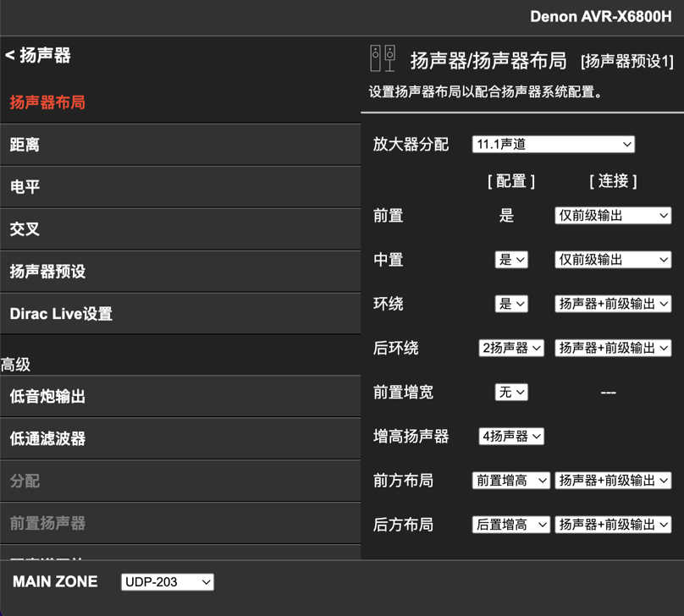Click the [ 连接 ] column header
This screenshot has height=616, width=684.
pyautogui.click(x=613, y=181)
